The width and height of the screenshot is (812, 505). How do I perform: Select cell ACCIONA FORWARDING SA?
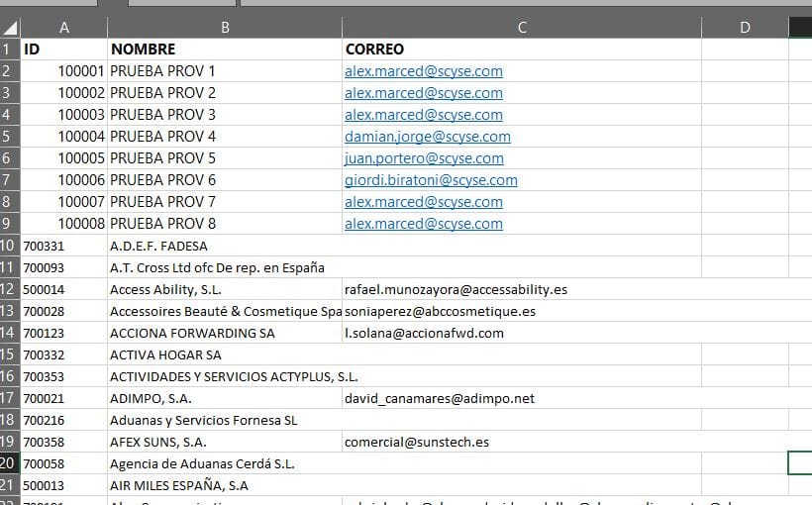(x=225, y=333)
